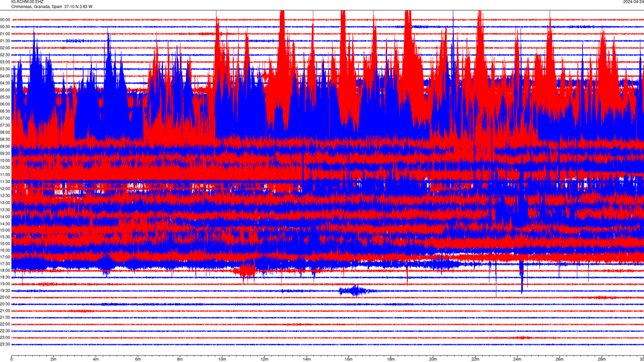Click the 14m axis tick label

[307, 359]
